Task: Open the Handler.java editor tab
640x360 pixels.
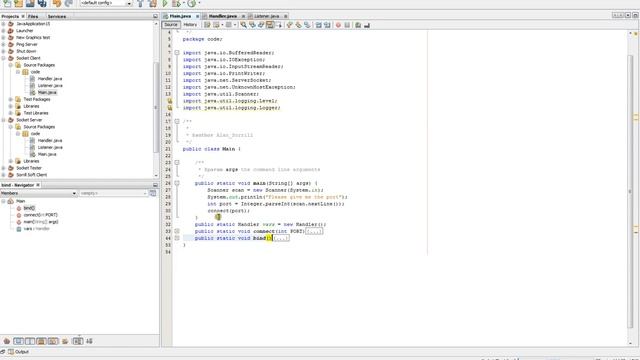Action: click(x=223, y=16)
